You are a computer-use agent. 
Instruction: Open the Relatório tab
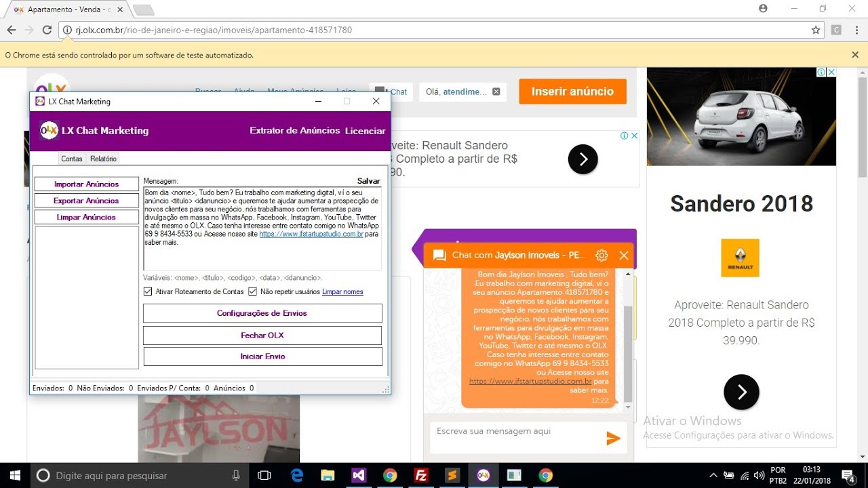pyautogui.click(x=103, y=159)
